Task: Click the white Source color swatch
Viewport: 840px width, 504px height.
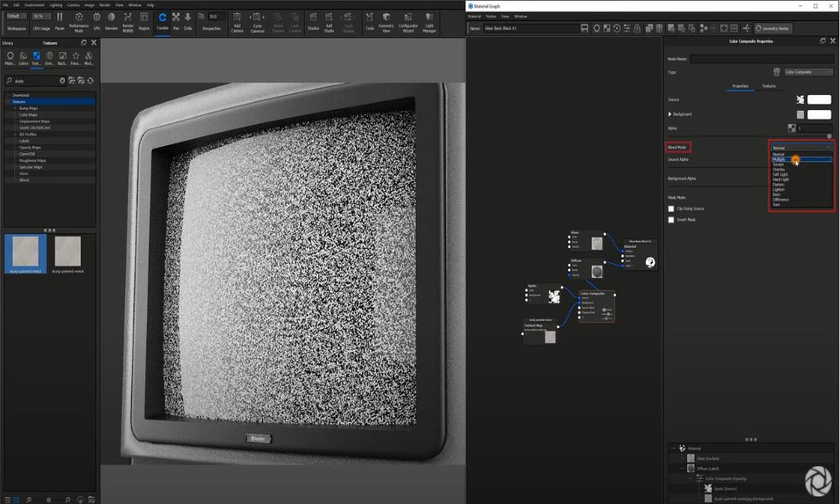Action: click(819, 100)
